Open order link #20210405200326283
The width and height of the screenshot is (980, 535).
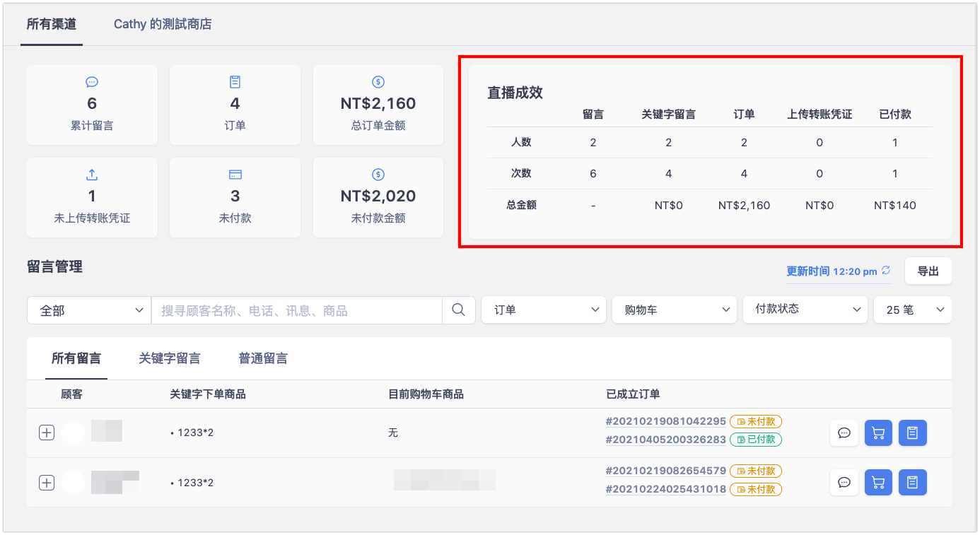666,440
